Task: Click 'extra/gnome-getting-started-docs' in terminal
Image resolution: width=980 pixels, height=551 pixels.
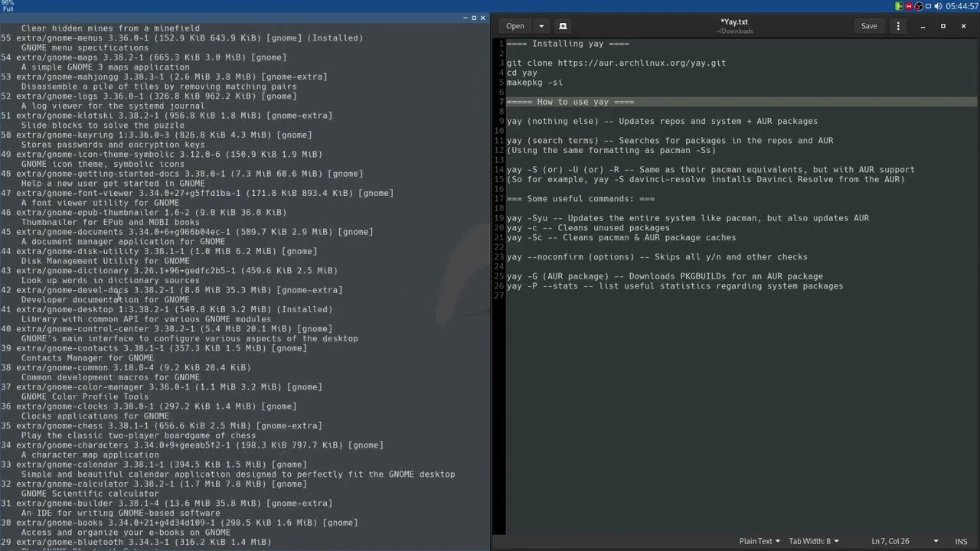Action: click(x=97, y=174)
